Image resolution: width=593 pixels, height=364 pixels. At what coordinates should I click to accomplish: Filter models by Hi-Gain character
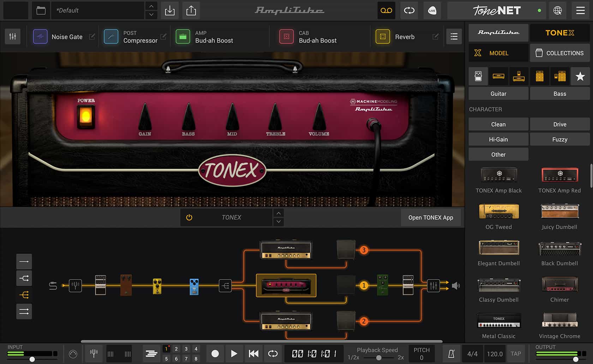pos(498,139)
